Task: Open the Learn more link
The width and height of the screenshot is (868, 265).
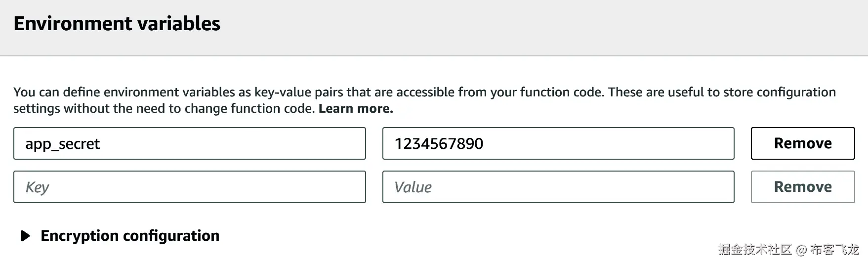Action: 356,109
